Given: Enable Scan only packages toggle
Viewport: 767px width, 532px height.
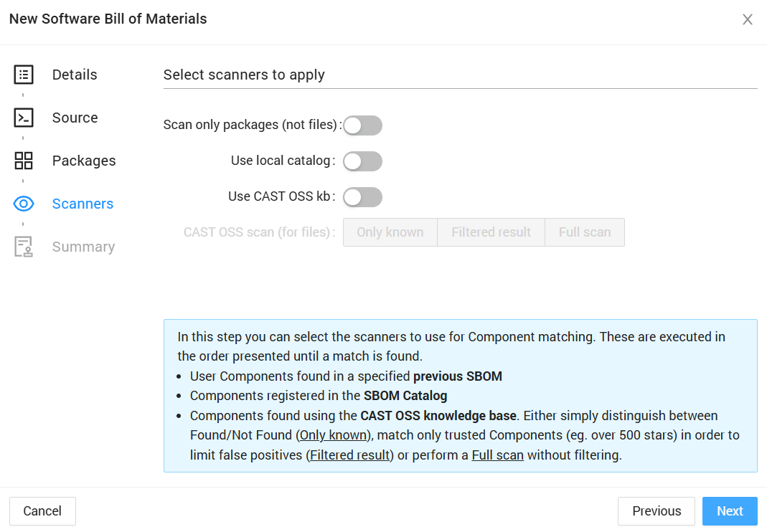Looking at the screenshot, I should (362, 125).
